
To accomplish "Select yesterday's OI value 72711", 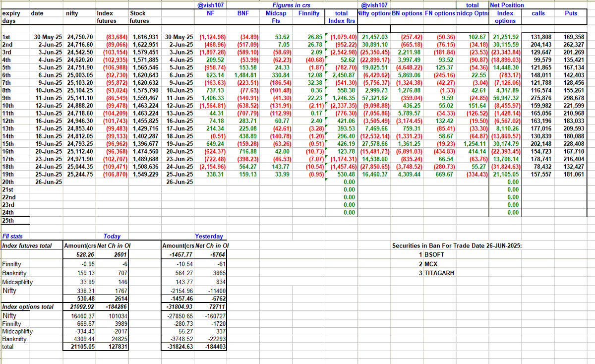I will [217, 307].
